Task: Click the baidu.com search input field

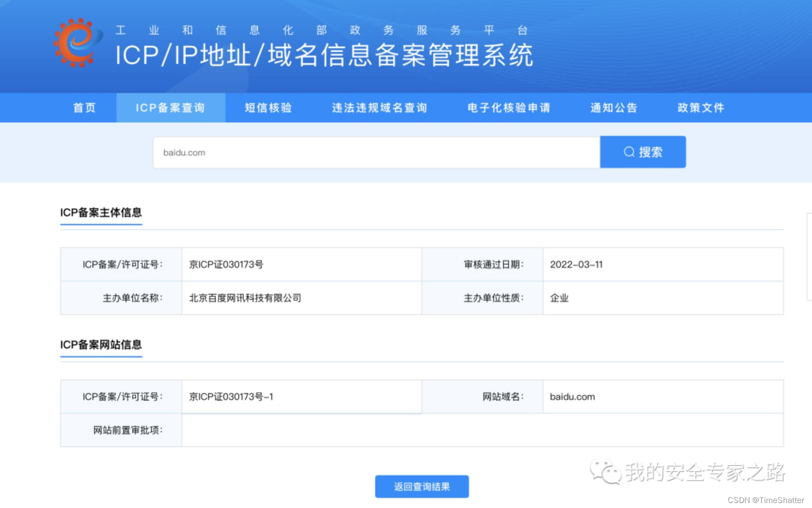Action: tap(376, 152)
